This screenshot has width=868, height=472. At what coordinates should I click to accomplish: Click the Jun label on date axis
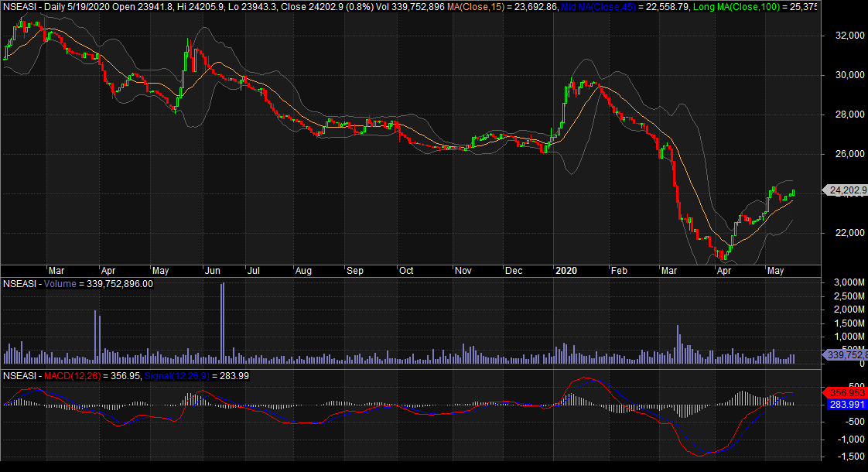pyautogui.click(x=212, y=271)
